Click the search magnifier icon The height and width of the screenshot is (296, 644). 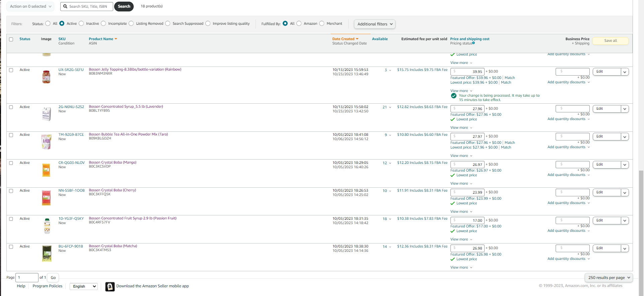pos(66,6)
